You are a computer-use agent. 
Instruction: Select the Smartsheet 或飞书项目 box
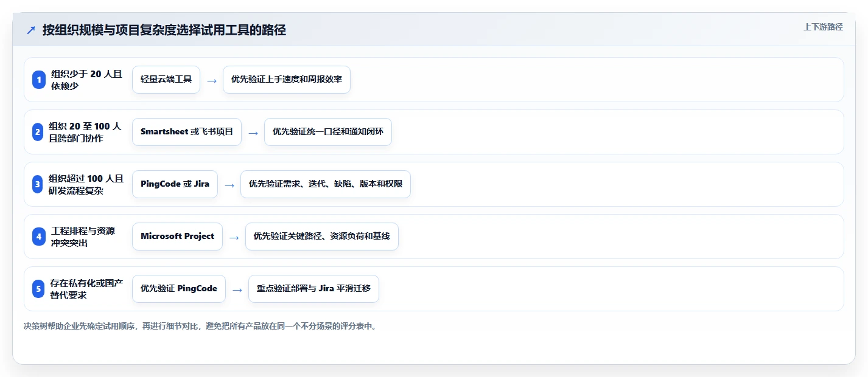[187, 132]
